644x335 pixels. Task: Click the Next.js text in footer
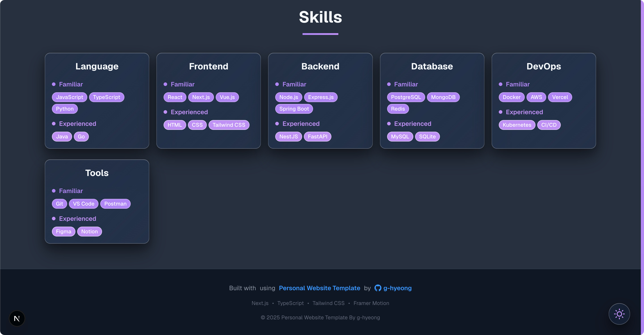tap(260, 303)
